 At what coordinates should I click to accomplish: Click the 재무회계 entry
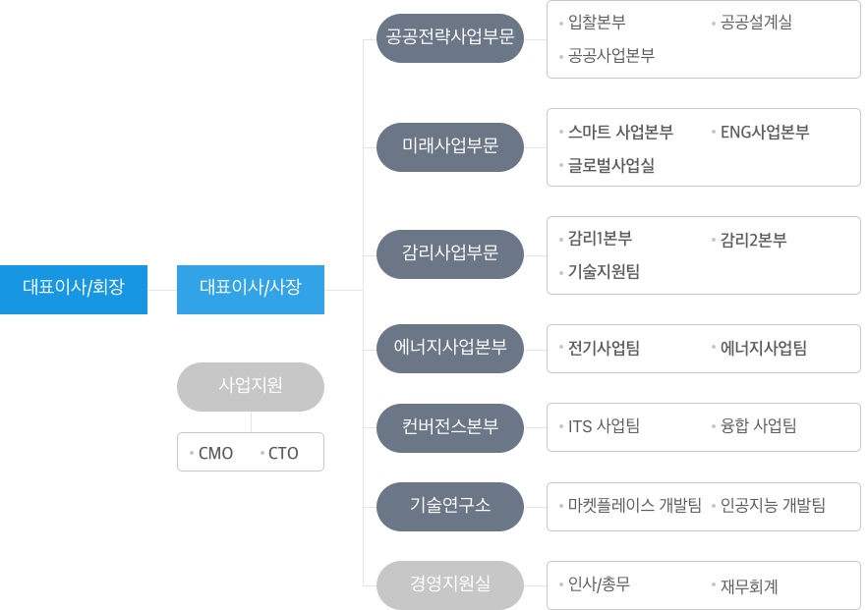click(x=749, y=586)
